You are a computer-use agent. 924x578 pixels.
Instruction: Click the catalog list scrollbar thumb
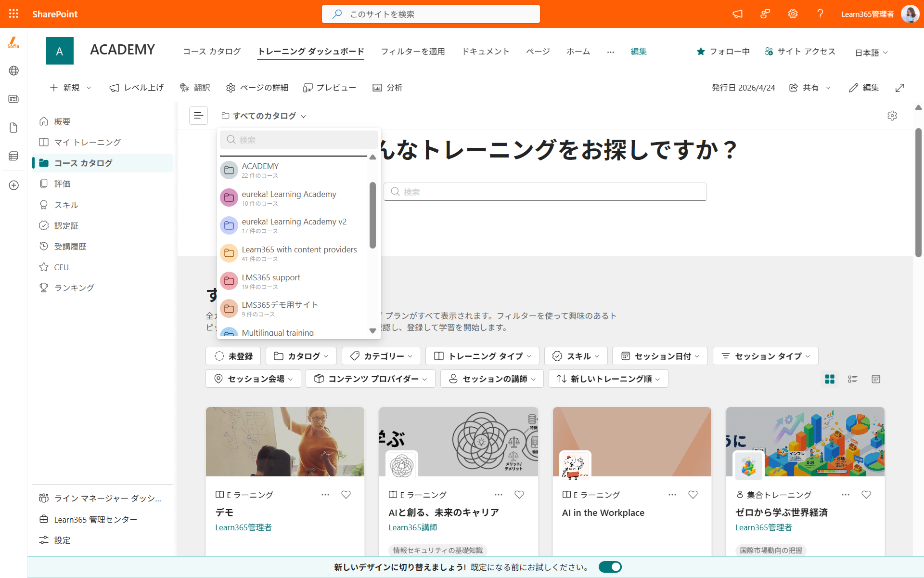click(372, 215)
